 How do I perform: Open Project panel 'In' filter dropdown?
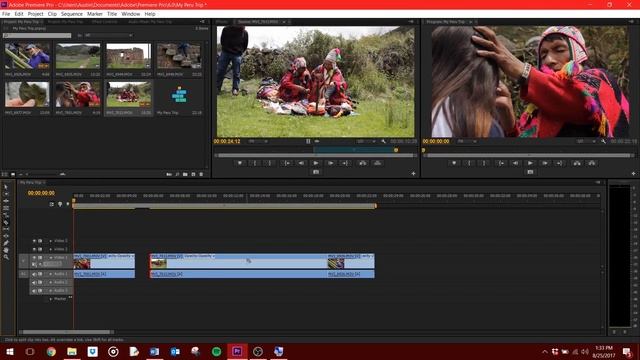click(x=109, y=36)
